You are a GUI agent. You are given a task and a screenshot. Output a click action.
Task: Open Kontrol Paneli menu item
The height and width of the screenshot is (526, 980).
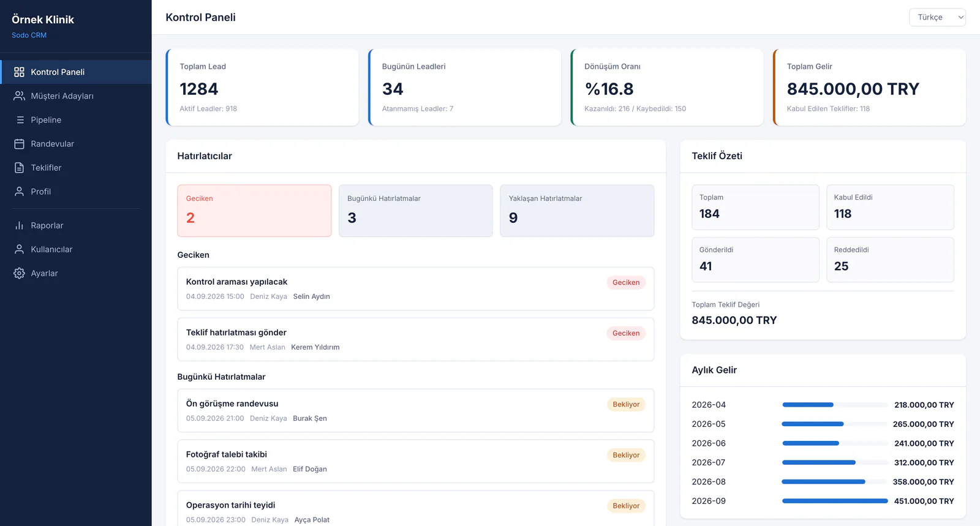tap(76, 72)
